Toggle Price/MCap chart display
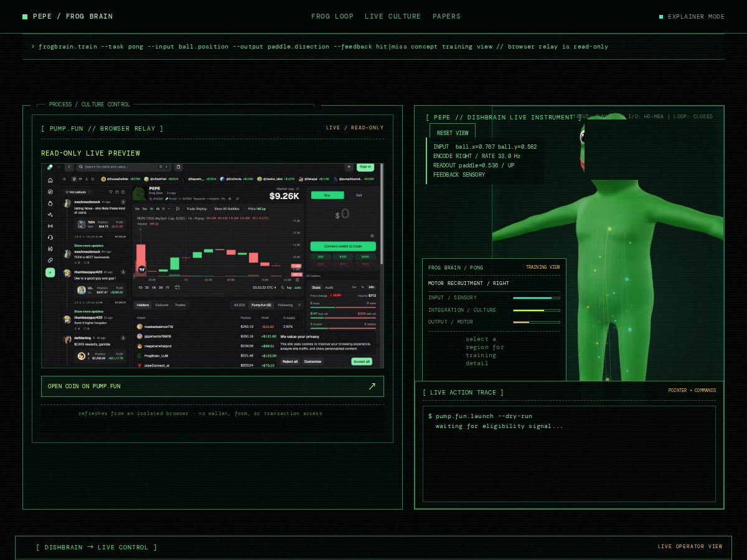Viewport: 747px width, 560px height. coord(256,209)
